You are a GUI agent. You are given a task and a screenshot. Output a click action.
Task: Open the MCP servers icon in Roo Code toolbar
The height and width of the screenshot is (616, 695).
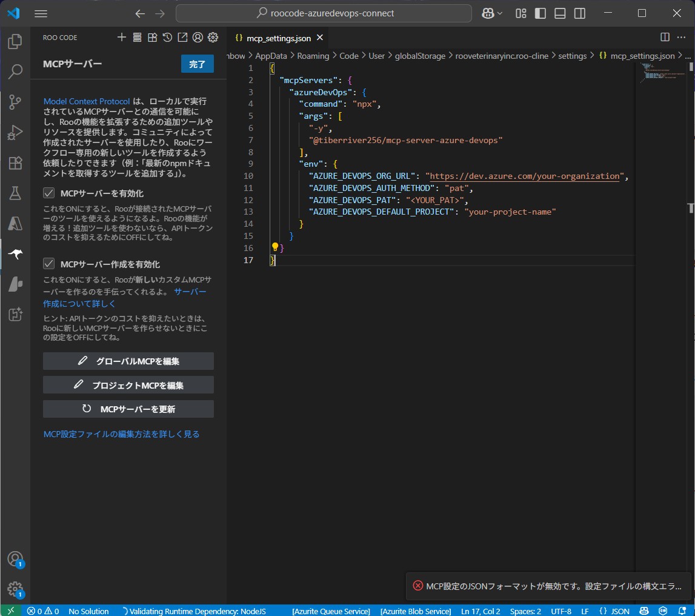coord(137,37)
